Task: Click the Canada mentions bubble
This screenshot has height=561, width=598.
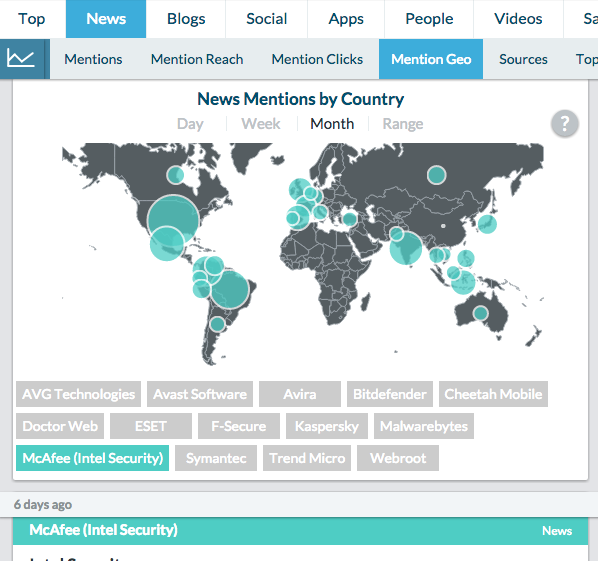Action: 175,175
